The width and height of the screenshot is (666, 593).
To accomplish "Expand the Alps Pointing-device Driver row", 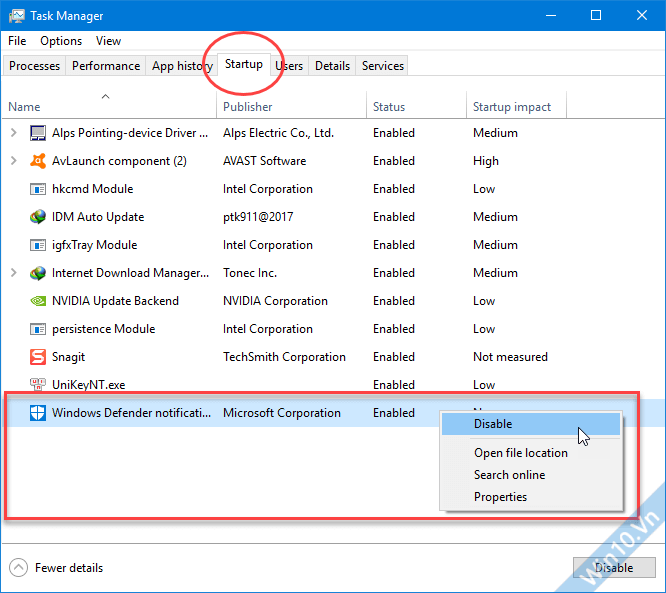I will click(14, 133).
